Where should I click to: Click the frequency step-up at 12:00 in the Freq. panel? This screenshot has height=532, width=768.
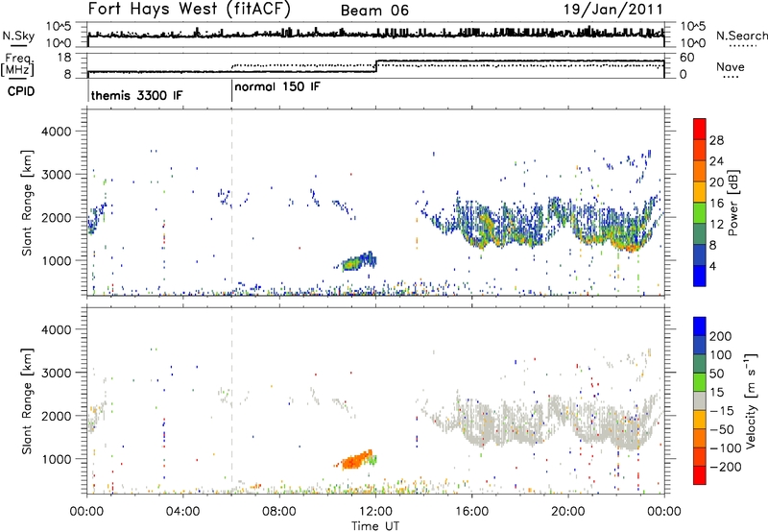click(x=375, y=66)
